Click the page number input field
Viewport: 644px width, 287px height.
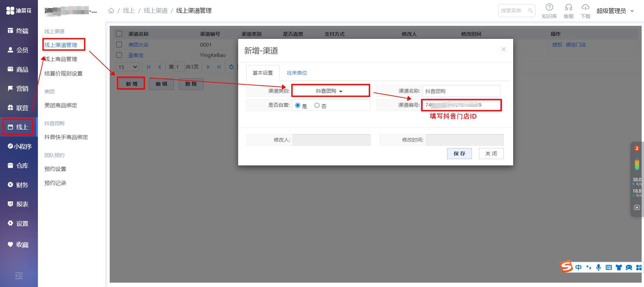point(179,67)
